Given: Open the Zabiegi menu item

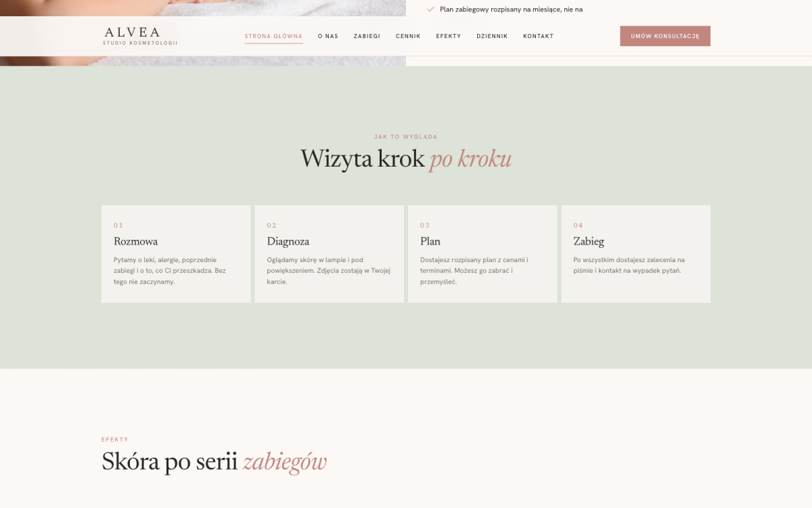Looking at the screenshot, I should click(x=367, y=36).
